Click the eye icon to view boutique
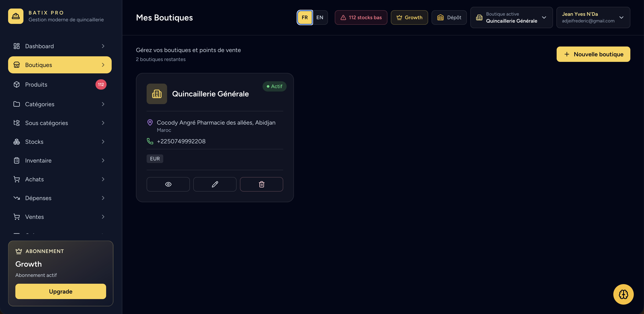The height and width of the screenshot is (314, 644). [x=168, y=184]
